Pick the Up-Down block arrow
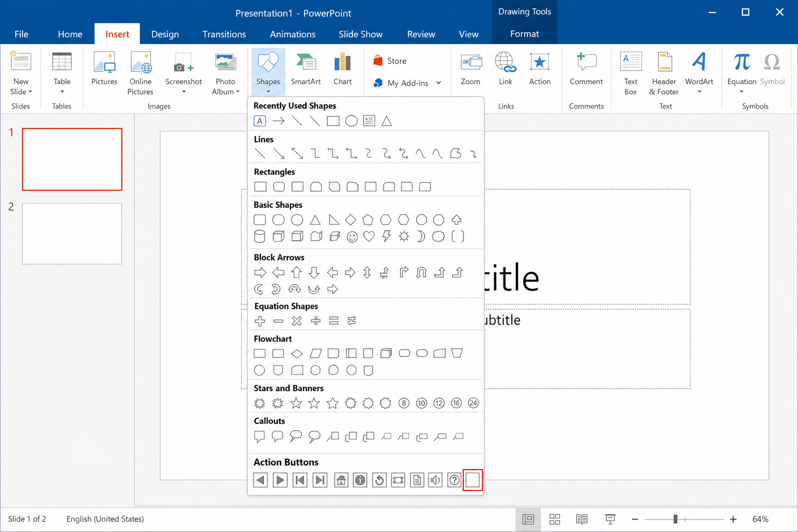 pyautogui.click(x=367, y=272)
